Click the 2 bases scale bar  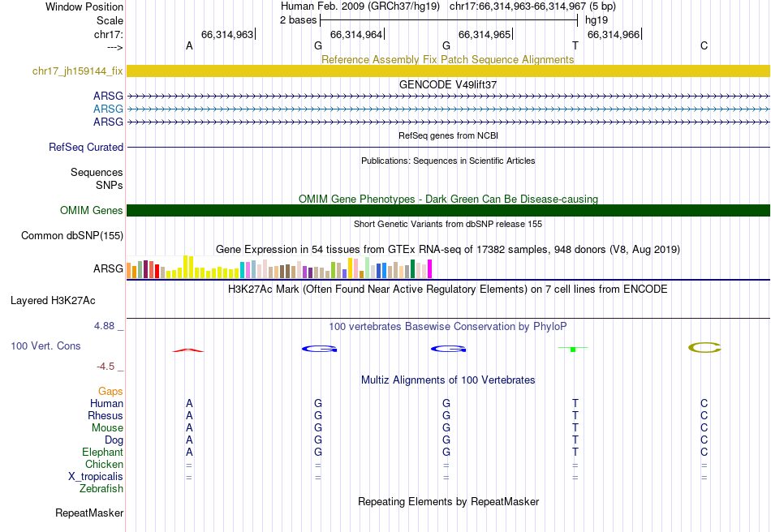point(449,20)
